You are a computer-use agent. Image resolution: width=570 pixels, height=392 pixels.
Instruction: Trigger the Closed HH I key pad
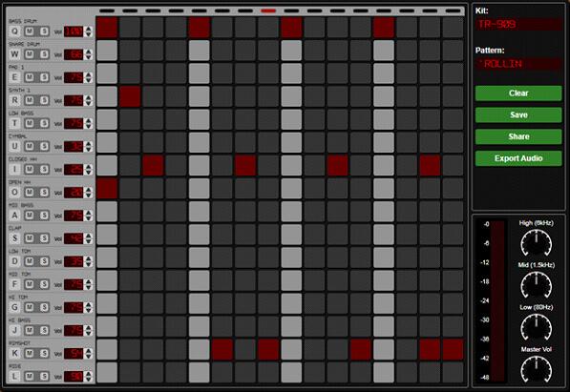[x=14, y=169]
